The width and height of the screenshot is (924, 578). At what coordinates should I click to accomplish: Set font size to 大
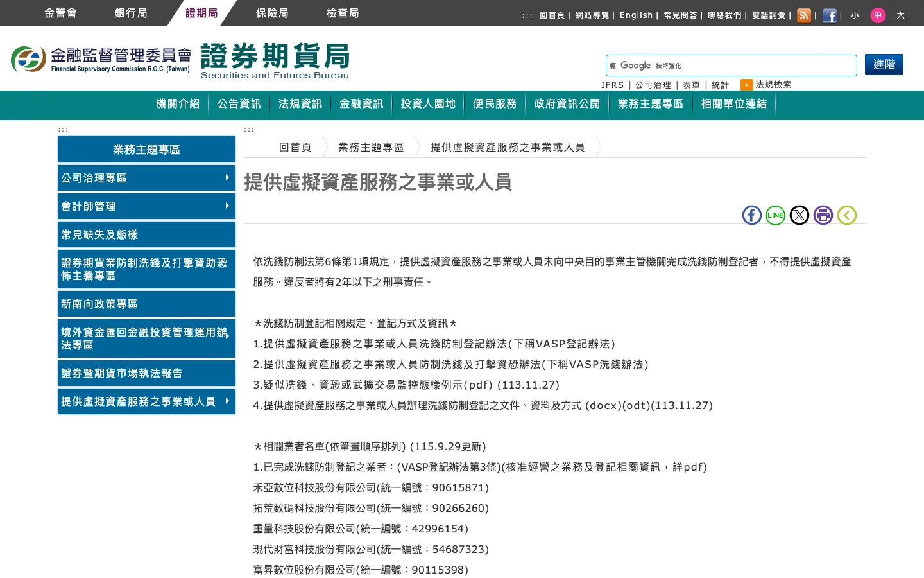pyautogui.click(x=901, y=15)
